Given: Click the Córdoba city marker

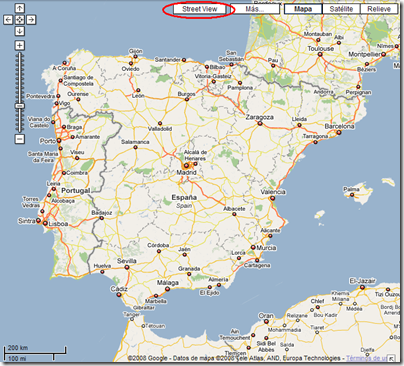Looking at the screenshot, I should point(159,251).
